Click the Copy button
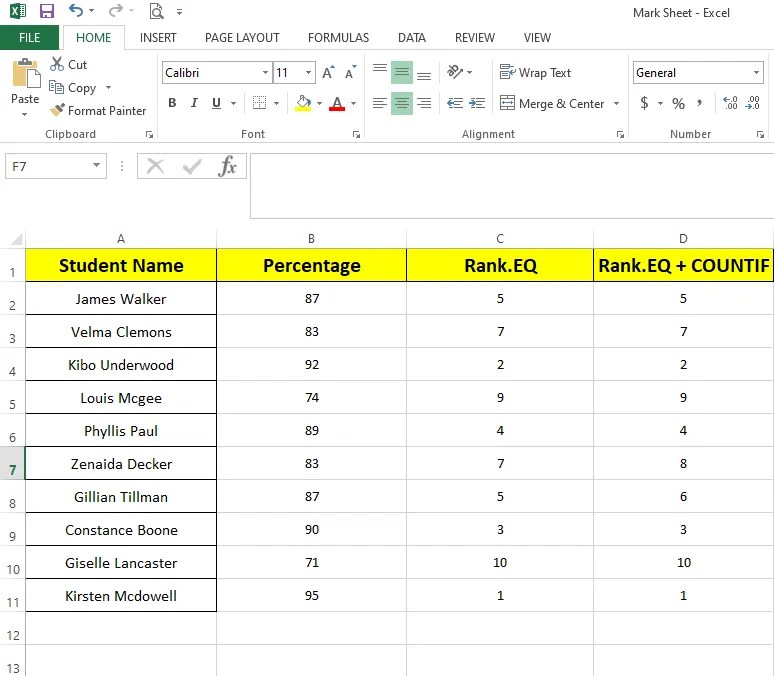The width and height of the screenshot is (774, 676). click(x=73, y=88)
